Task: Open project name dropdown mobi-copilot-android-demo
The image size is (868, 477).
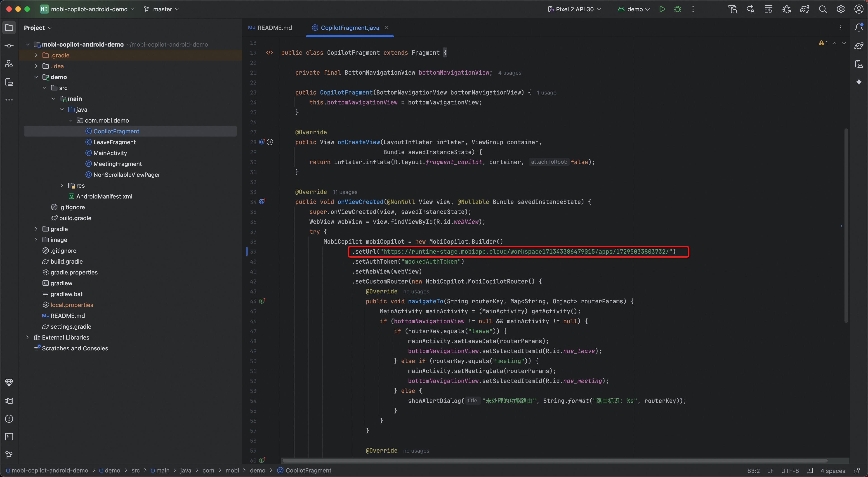Action: pyautogui.click(x=88, y=9)
